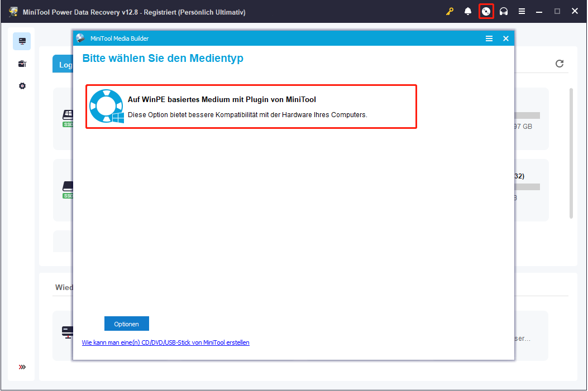Image resolution: width=588 pixels, height=391 pixels.
Task: Expand the sidebar with the chevron arrows
Action: 22,366
